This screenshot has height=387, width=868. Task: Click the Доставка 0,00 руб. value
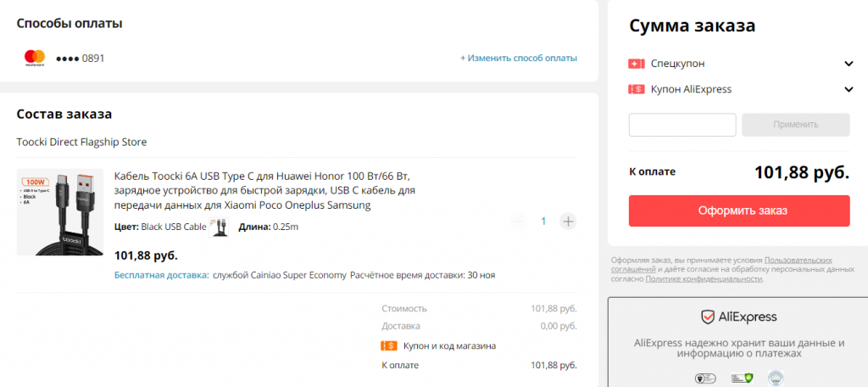(559, 326)
